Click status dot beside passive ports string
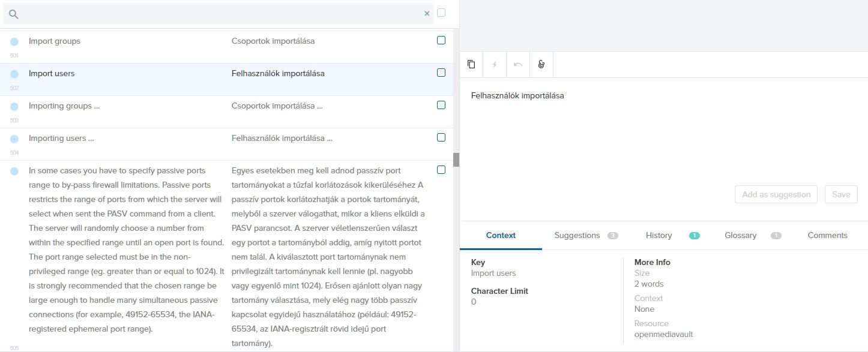 pyautogui.click(x=14, y=172)
